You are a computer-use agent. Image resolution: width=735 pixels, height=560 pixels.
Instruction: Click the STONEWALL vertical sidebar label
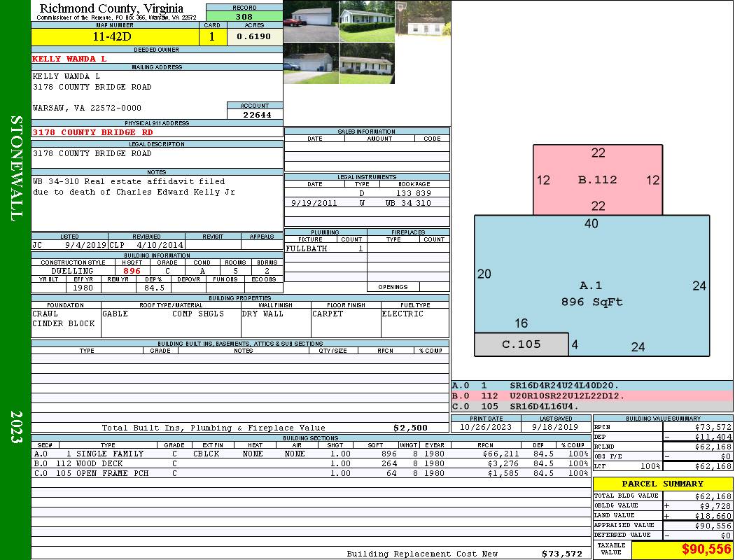16,169
